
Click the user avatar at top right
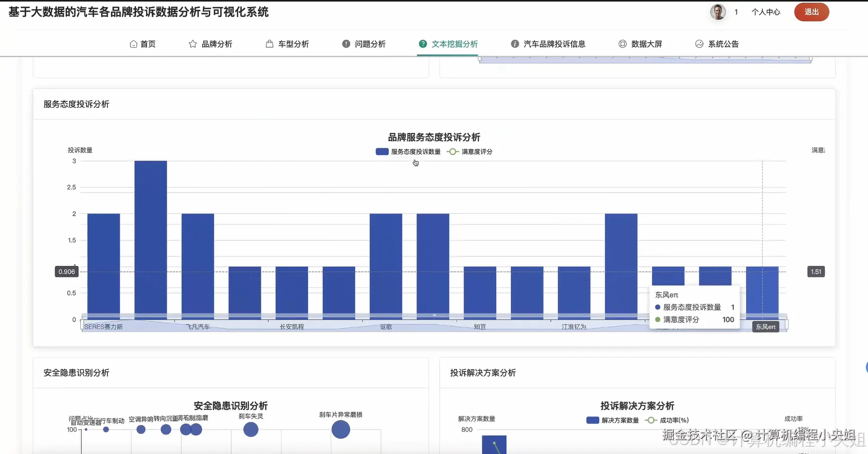(717, 12)
